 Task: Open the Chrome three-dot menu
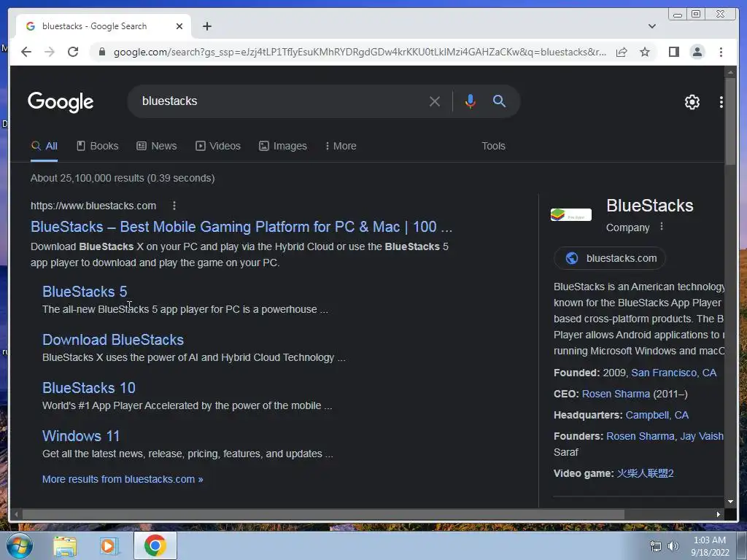click(721, 52)
